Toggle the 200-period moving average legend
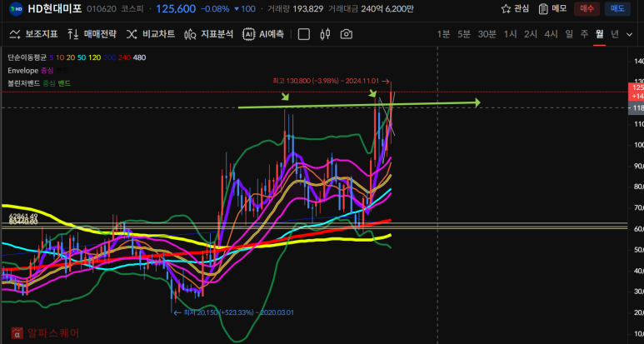This screenshot has height=344, width=644. pos(109,57)
